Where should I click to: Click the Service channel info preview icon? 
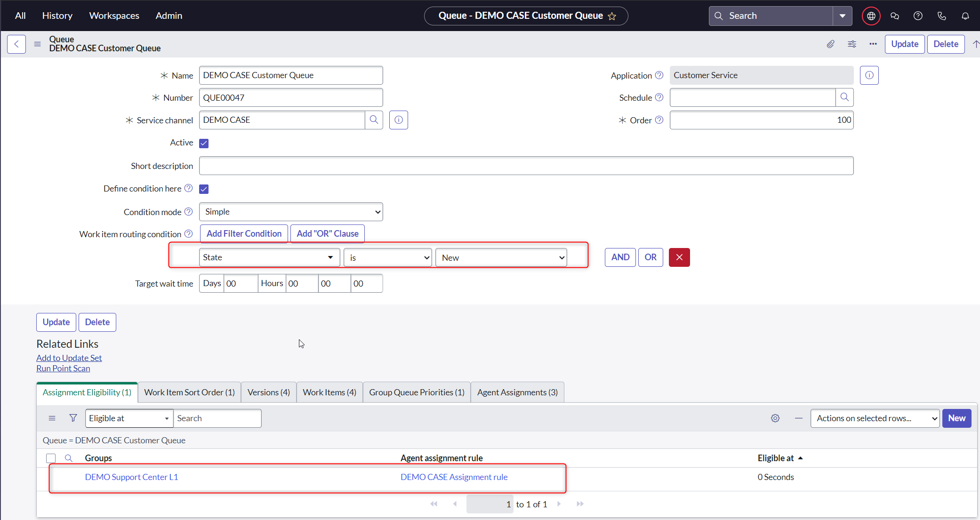[399, 120]
